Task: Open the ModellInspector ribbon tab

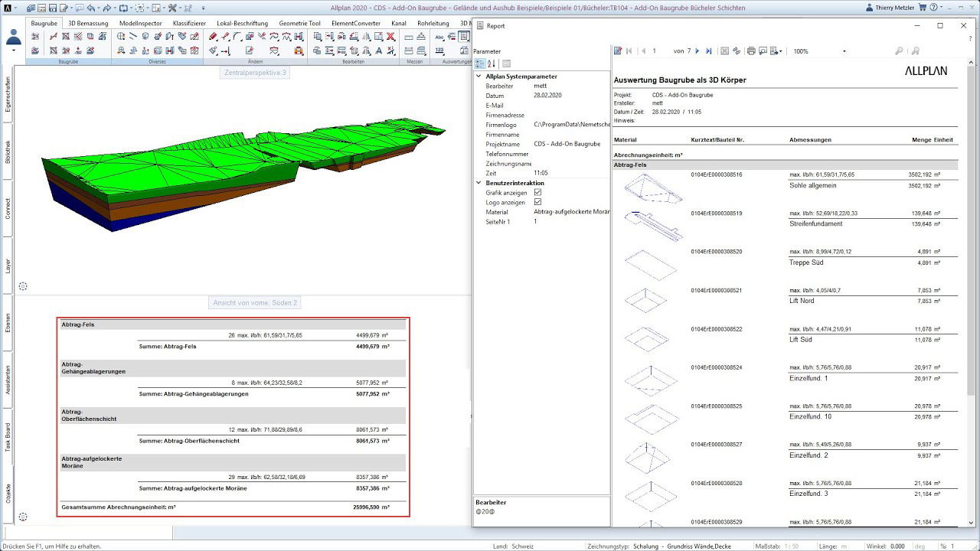Action: pos(141,23)
